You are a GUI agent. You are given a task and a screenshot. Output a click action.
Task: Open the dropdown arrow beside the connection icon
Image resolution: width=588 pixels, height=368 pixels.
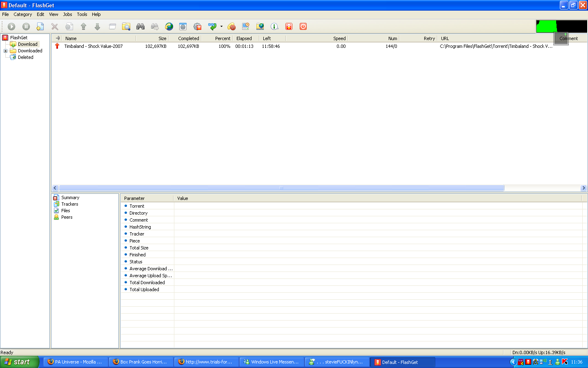tap(221, 27)
